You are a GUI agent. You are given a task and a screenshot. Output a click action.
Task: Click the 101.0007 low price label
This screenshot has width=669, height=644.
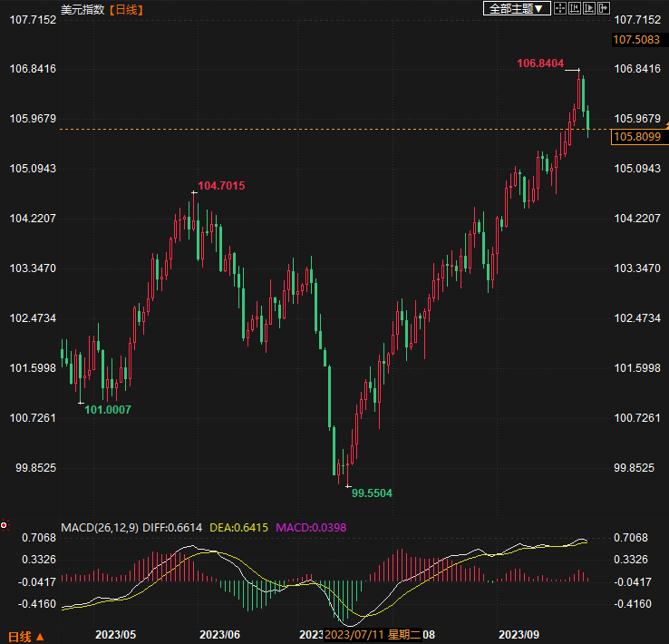tap(108, 410)
